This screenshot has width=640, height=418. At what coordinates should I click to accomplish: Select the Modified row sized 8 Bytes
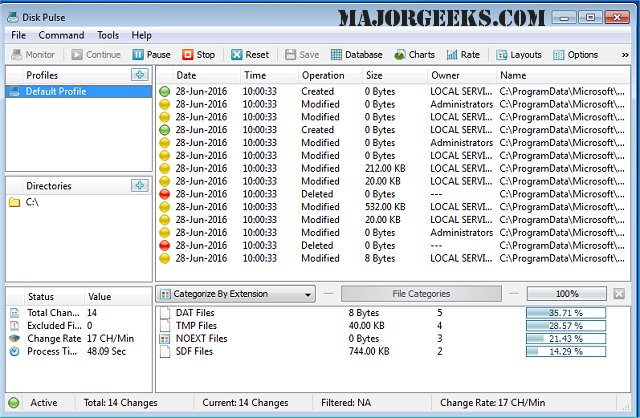click(x=392, y=258)
